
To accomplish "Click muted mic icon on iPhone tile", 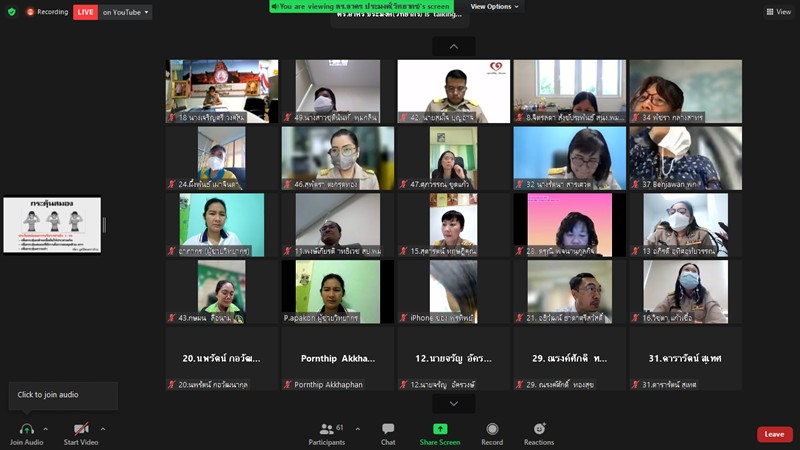I will click(x=404, y=318).
